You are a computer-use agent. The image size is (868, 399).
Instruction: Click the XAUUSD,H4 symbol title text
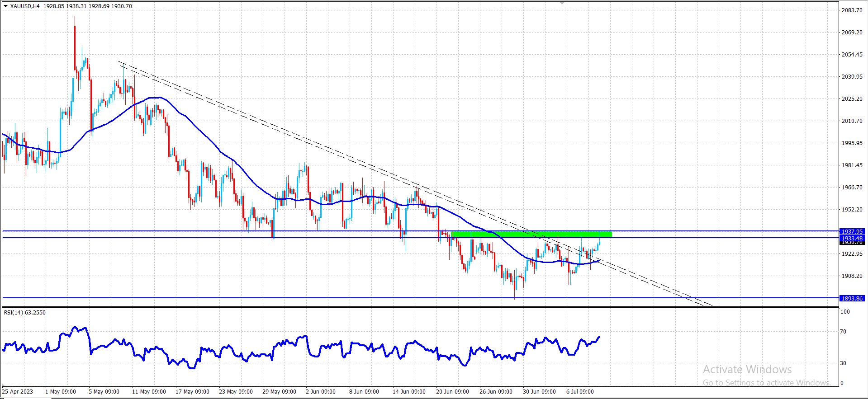coord(25,6)
